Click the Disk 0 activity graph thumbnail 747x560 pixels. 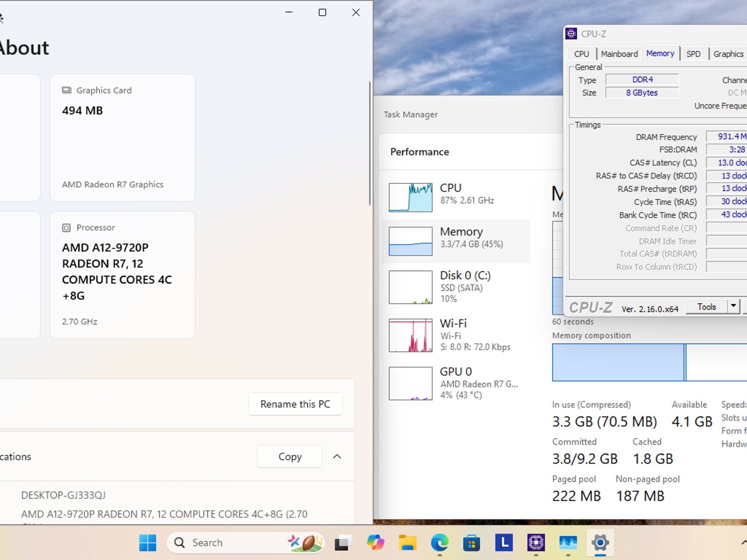point(410,287)
